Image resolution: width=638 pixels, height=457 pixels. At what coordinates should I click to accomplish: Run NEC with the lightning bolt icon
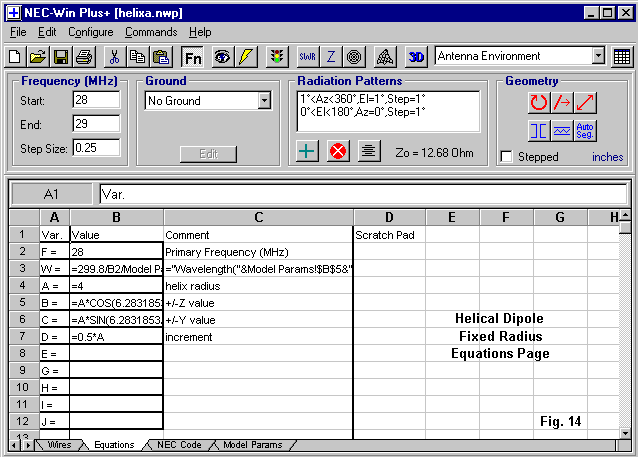pyautogui.click(x=244, y=57)
